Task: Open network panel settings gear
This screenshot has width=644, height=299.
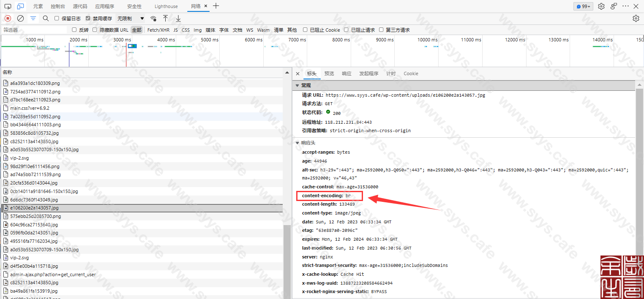Action: (x=636, y=18)
